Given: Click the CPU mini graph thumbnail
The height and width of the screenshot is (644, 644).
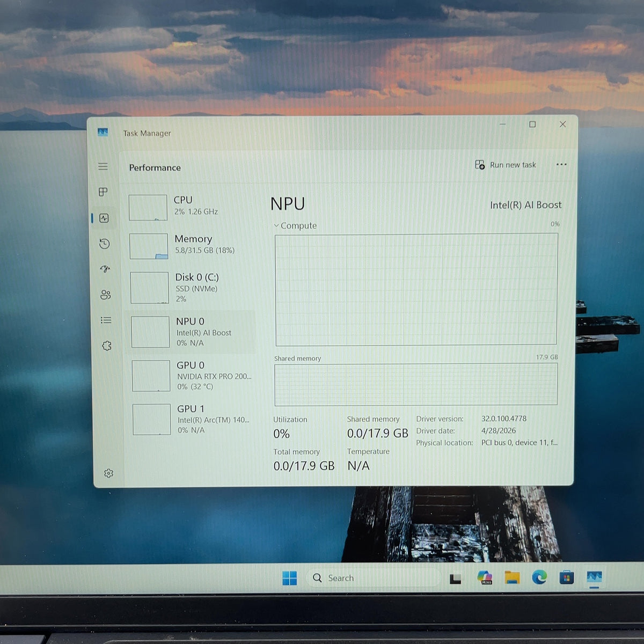Looking at the screenshot, I should point(148,207).
